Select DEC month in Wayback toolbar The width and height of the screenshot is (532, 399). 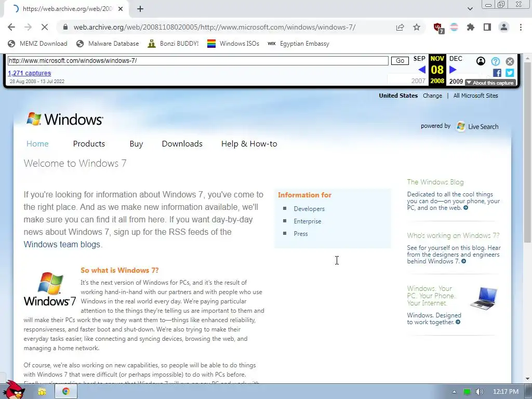456,59
